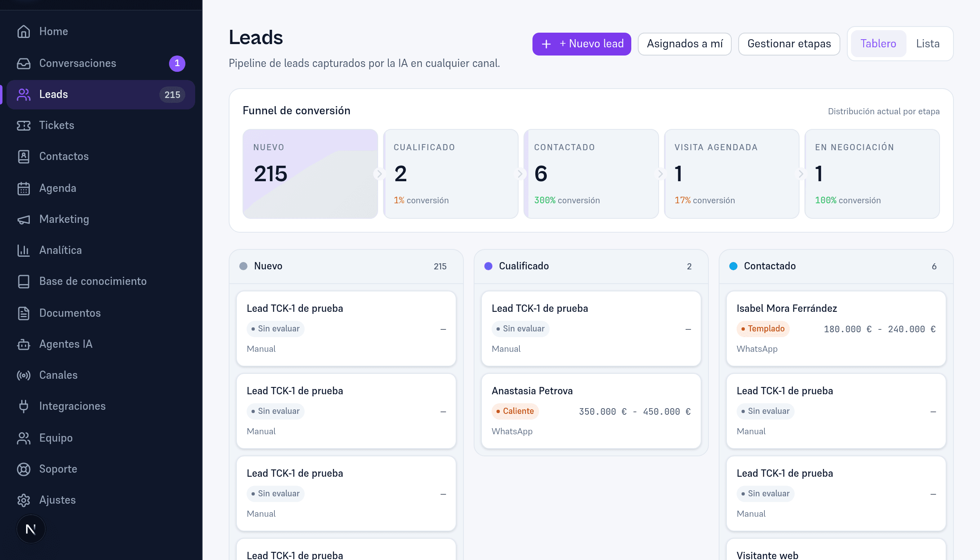The height and width of the screenshot is (560, 980).
Task: Click the blue dot beside Contactado column
Action: tap(733, 266)
